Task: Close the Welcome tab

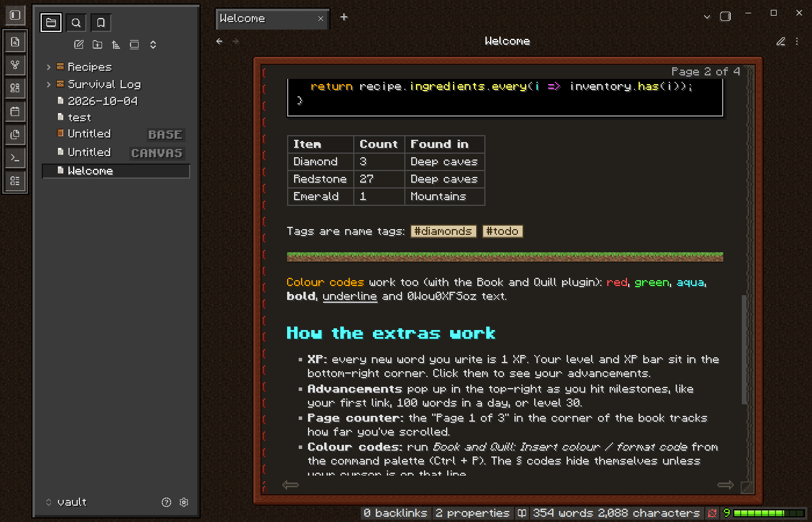Action: point(321,19)
